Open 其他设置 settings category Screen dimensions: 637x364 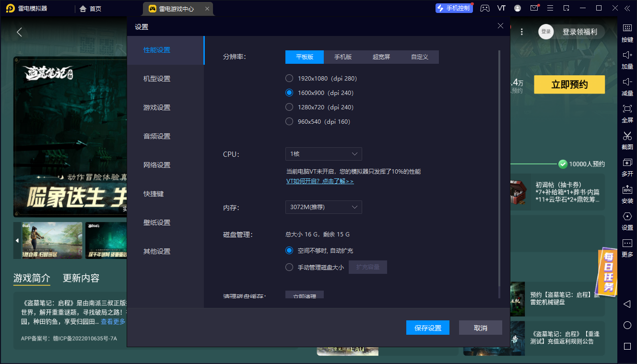tap(165, 251)
